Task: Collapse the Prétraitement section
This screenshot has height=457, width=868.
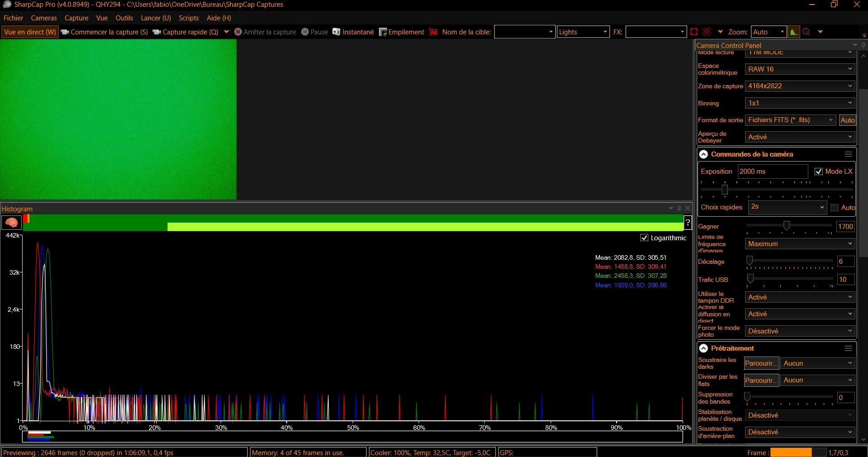Action: [703, 348]
